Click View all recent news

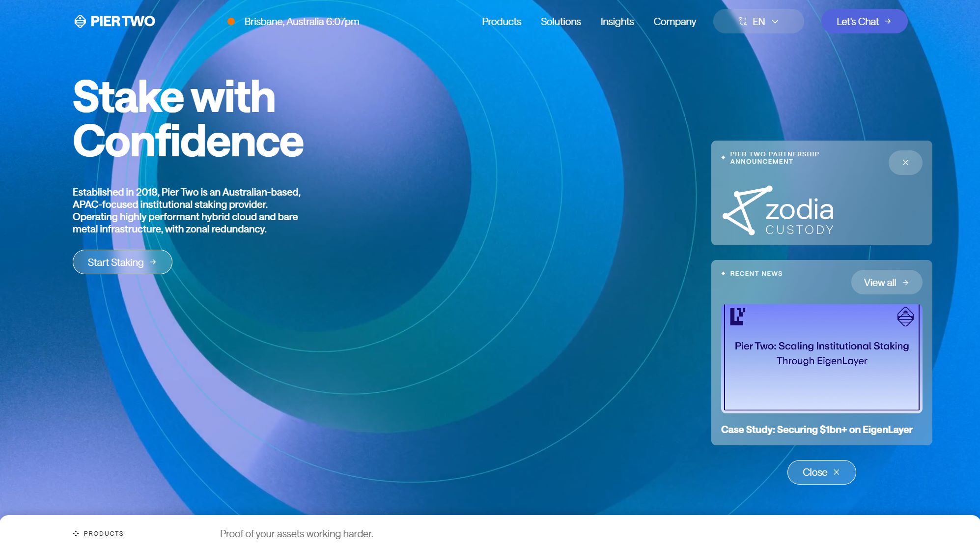click(x=886, y=283)
